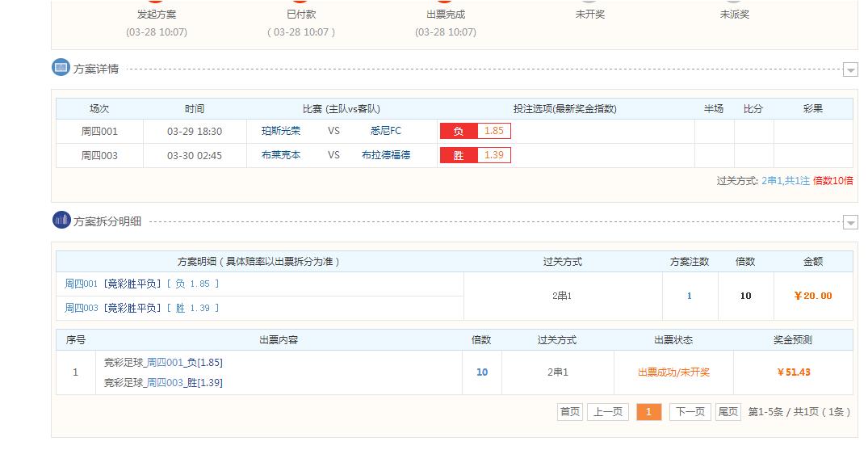The width and height of the screenshot is (868, 450).
Task: Go to 下一页 next page
Action: click(x=690, y=412)
